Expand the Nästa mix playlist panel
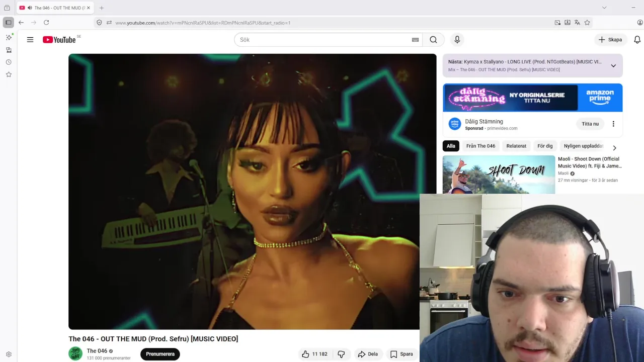This screenshot has width=644, height=362. pos(613,66)
